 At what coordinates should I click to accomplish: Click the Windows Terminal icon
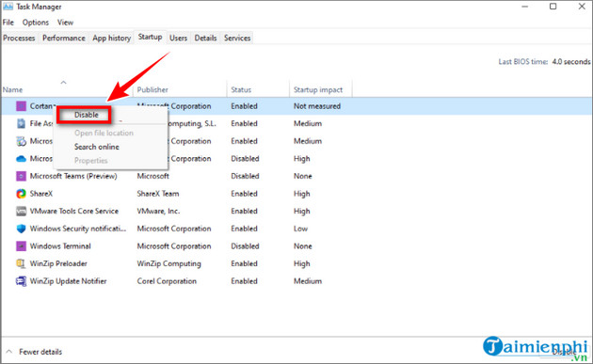pos(21,246)
